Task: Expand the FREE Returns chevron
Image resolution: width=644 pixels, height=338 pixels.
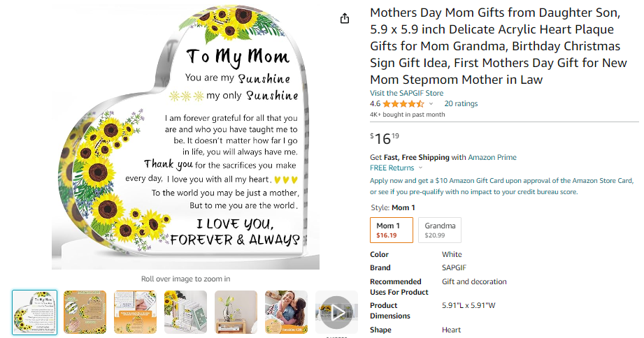Action: [420, 168]
